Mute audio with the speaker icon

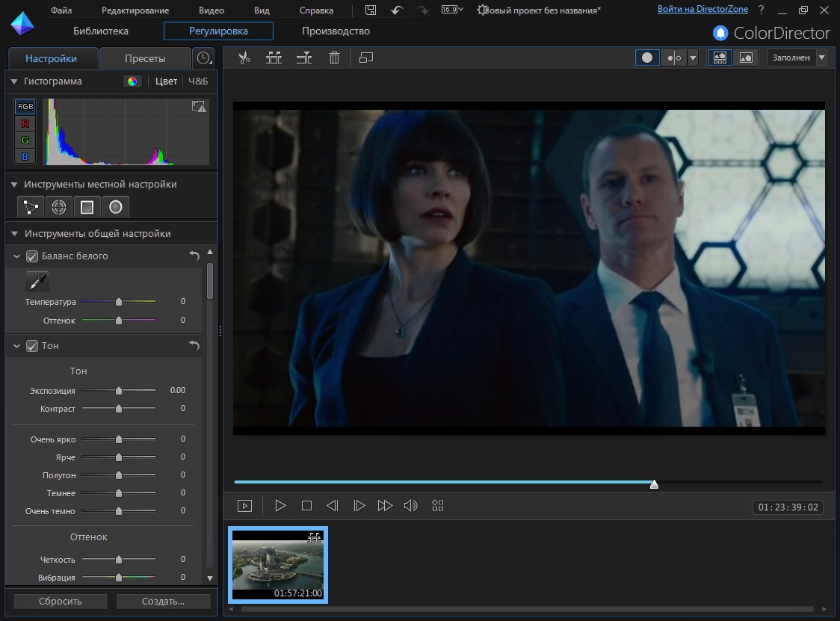(410, 506)
